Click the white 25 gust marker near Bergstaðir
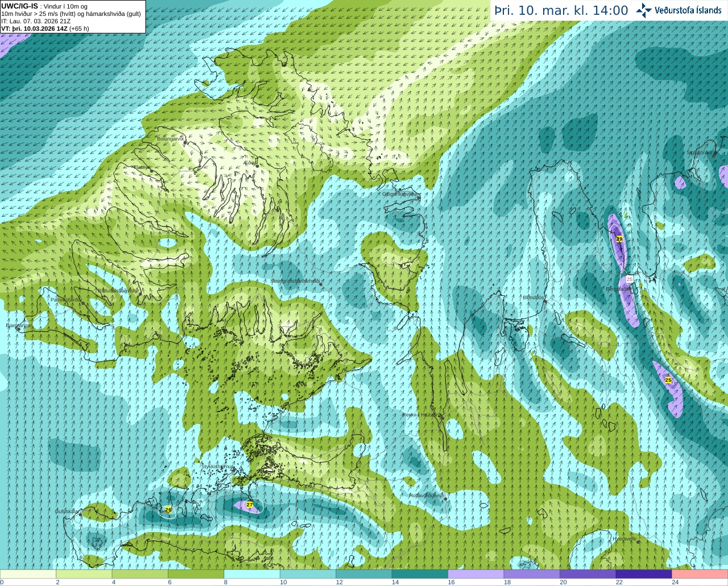 click(630, 279)
